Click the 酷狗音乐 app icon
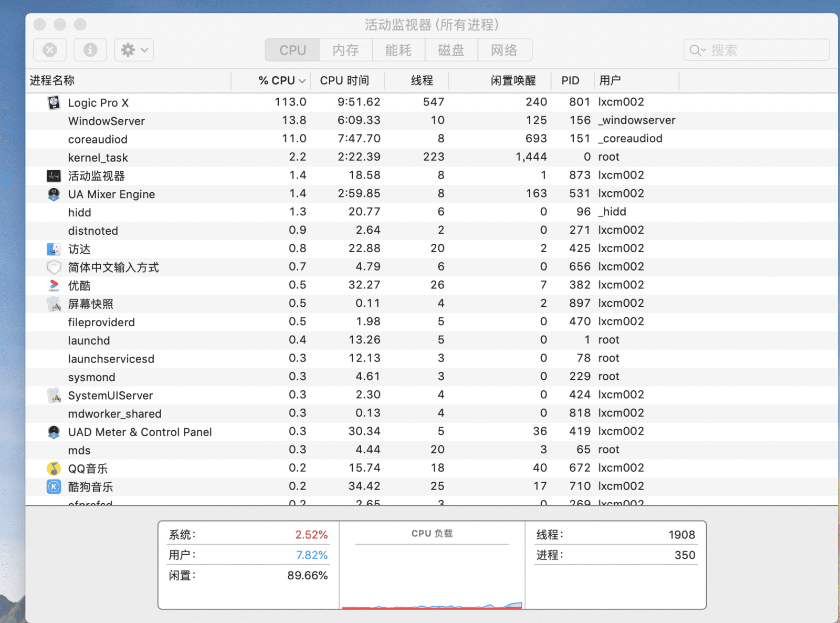 coord(54,487)
